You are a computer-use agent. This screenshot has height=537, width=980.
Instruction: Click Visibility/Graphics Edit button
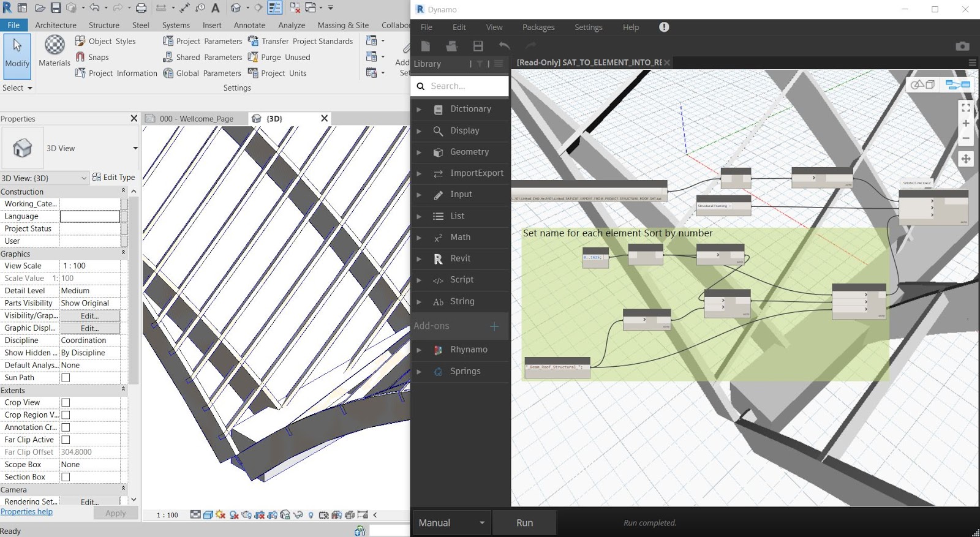(89, 316)
